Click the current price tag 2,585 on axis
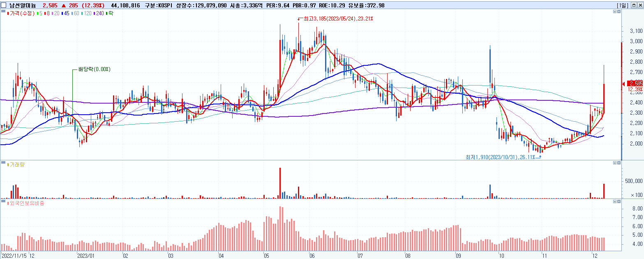 pos(635,83)
